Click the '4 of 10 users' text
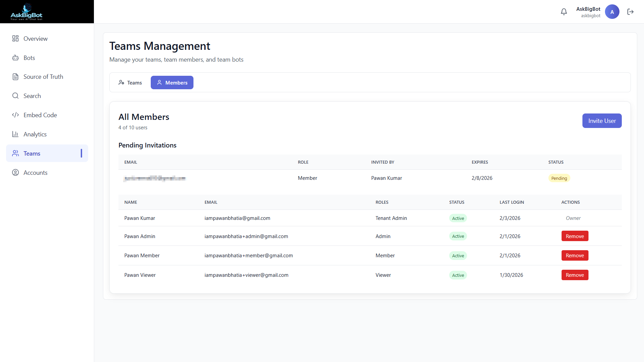This screenshot has width=644, height=362. tap(133, 128)
